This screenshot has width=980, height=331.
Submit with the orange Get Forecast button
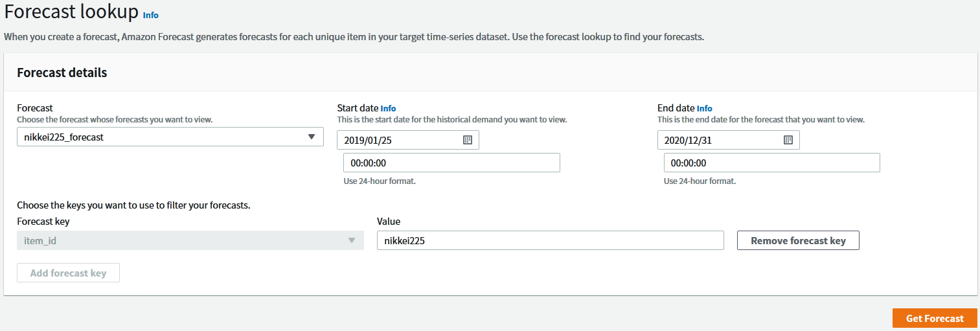point(934,318)
